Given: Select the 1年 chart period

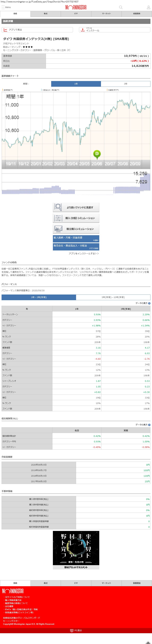Looking at the screenshot, I should (x=76, y=84).
